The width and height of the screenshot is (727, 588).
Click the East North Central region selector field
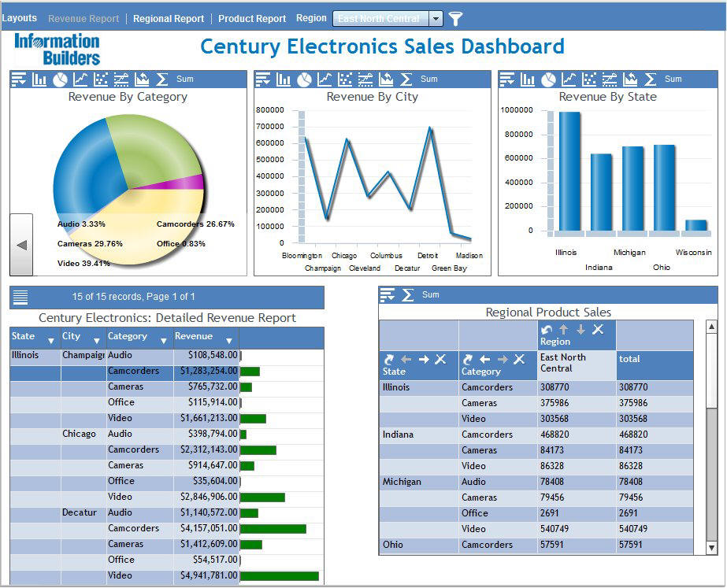click(381, 19)
